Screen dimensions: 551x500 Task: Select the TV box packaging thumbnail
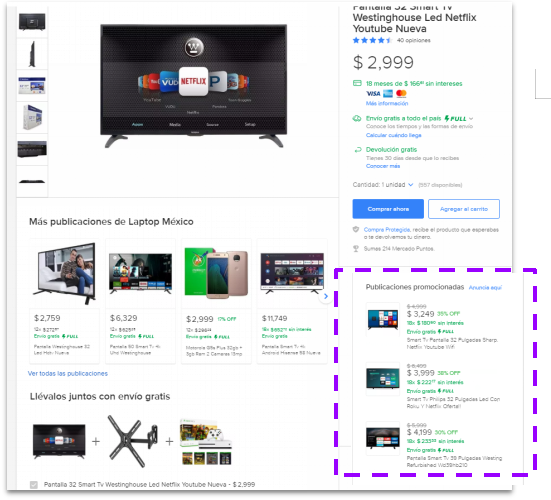pyautogui.click(x=32, y=117)
